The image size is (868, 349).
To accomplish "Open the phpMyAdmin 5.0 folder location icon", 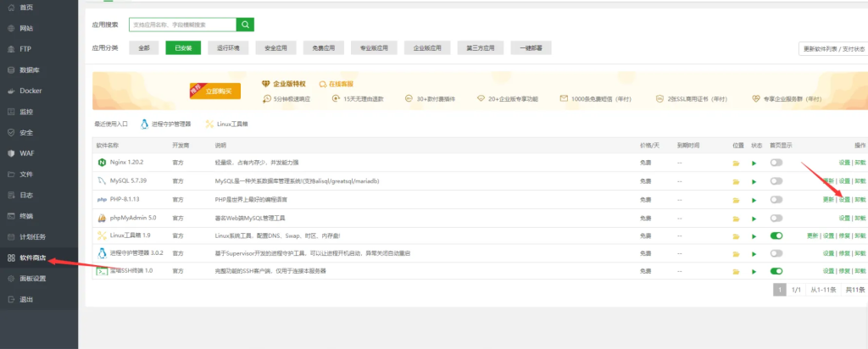I will [x=737, y=218].
